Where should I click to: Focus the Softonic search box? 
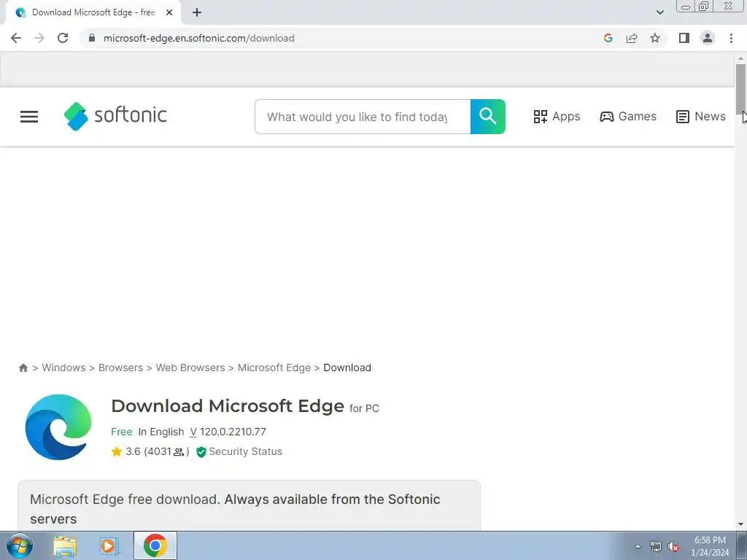click(x=363, y=117)
